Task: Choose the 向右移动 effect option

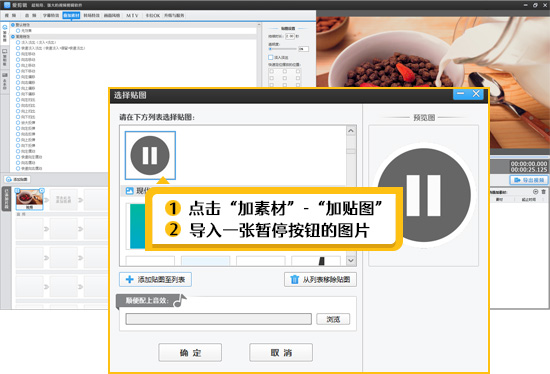Action: point(26,60)
